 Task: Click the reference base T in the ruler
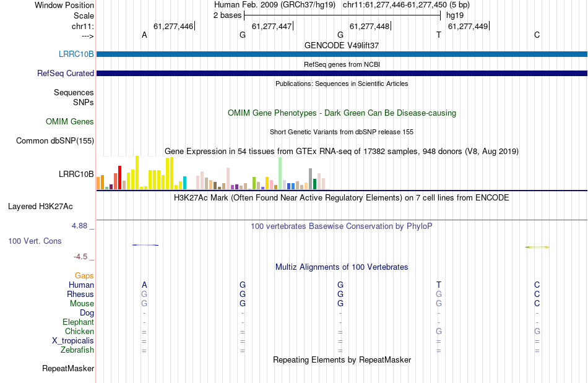tap(439, 35)
